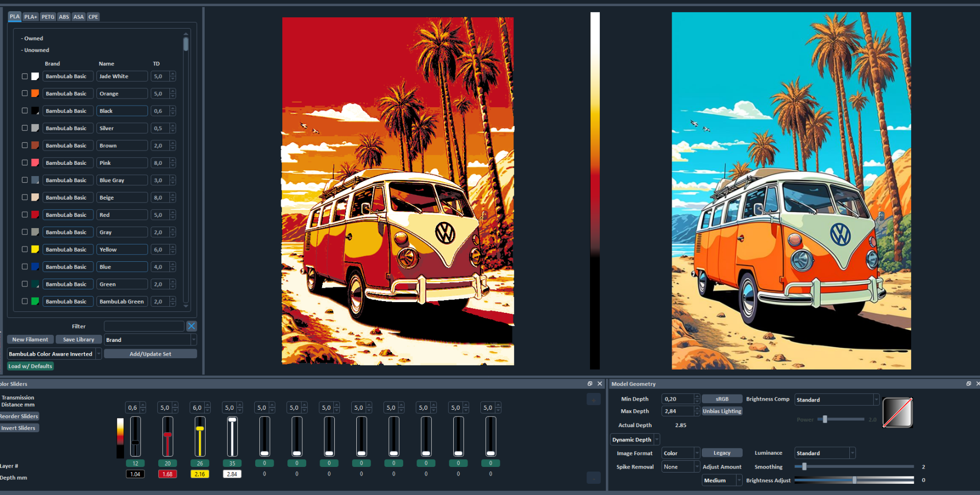The image size is (980, 495).
Task: Increase the Jade White TD stepper
Action: (x=173, y=74)
